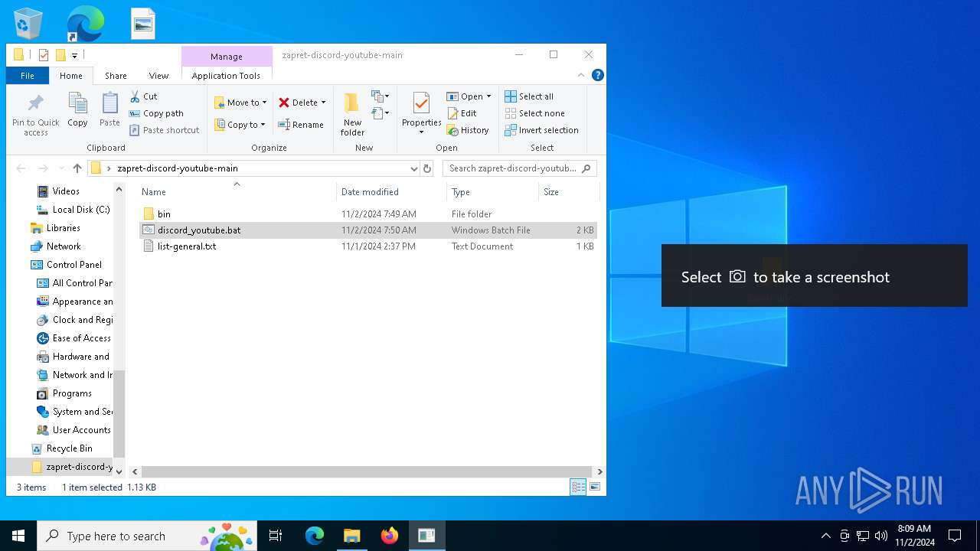980x551 pixels.
Task: Open the Application Tools tab
Action: tap(226, 76)
